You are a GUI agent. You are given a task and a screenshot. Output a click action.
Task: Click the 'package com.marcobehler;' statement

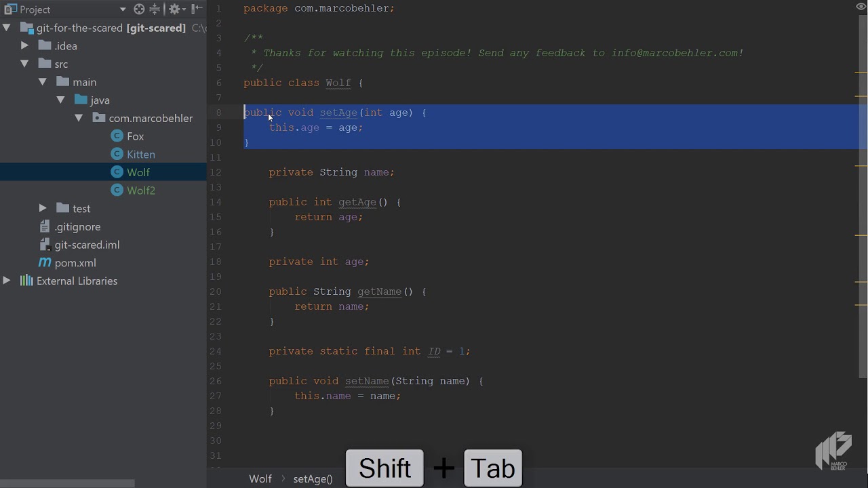tap(319, 8)
